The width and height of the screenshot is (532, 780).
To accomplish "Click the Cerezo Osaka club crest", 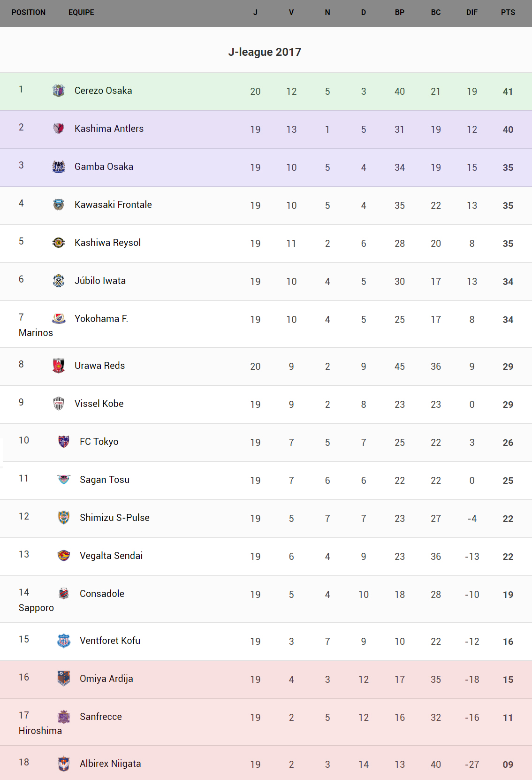I will click(59, 91).
